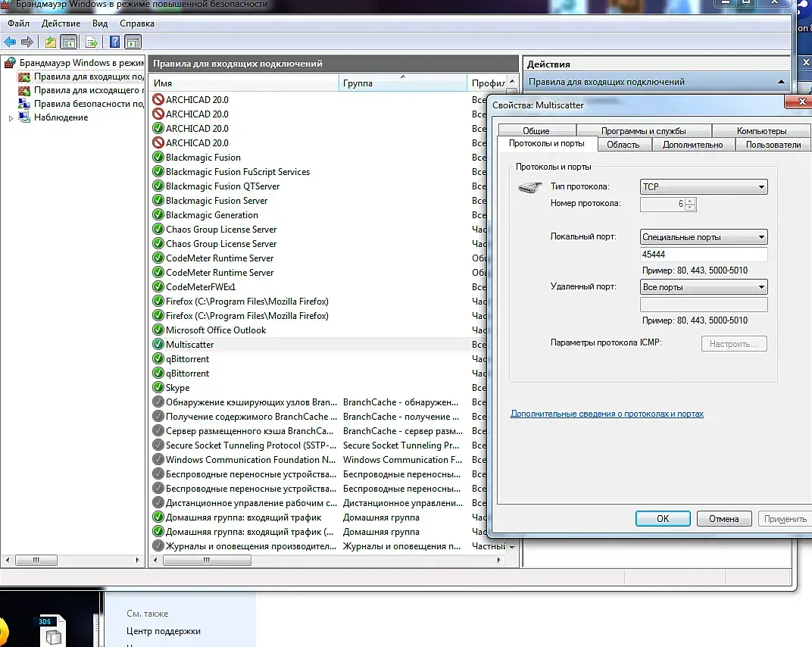Select the Blackmagic Fusion Server rule
812x647 pixels.
coord(217,201)
